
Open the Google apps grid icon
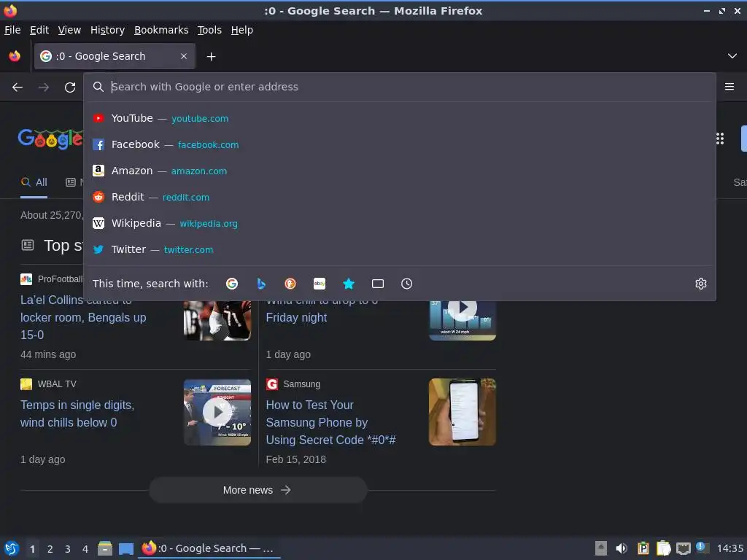(x=720, y=139)
